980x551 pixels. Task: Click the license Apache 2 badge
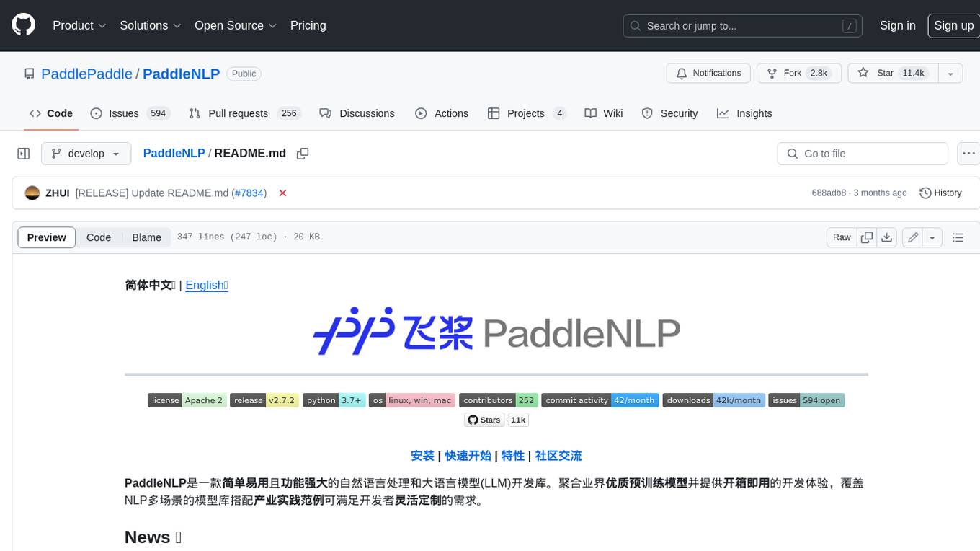point(187,400)
